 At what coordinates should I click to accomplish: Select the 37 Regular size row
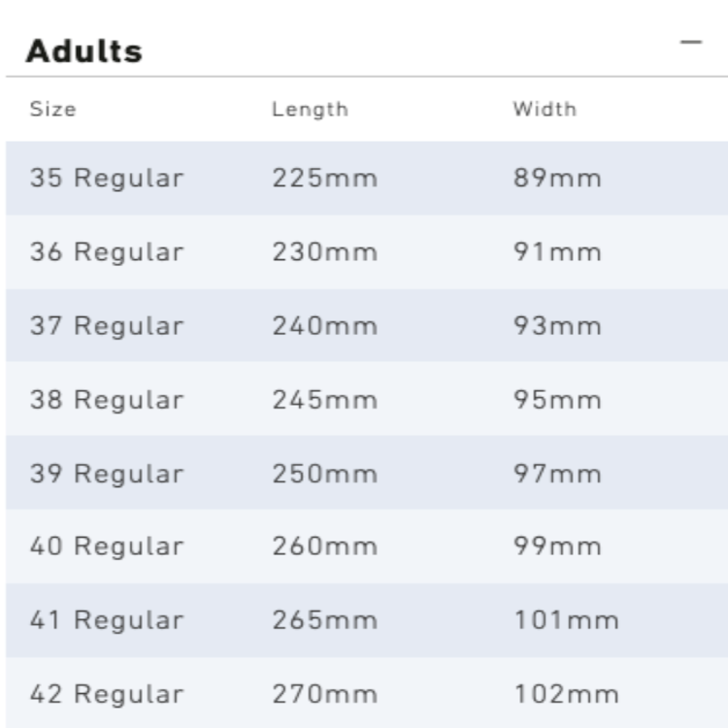(106, 326)
